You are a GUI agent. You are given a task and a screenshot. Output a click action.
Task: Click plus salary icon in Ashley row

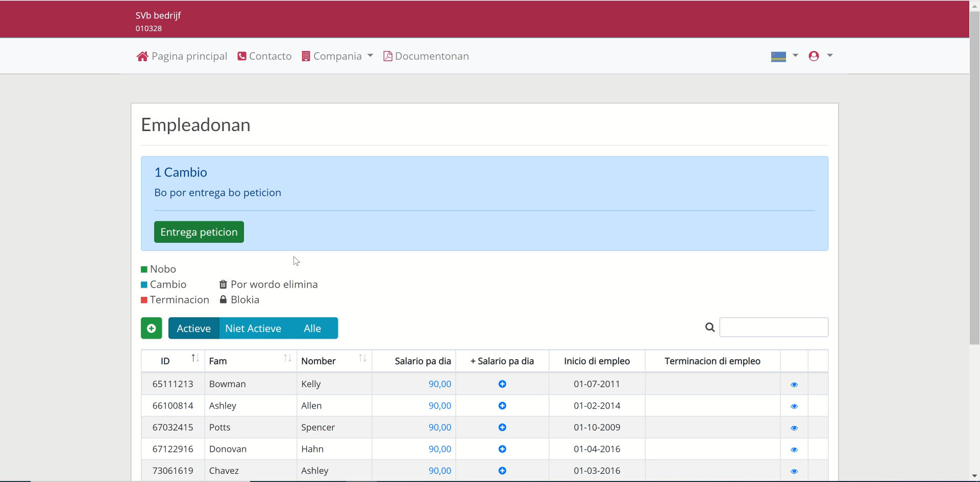coord(502,406)
